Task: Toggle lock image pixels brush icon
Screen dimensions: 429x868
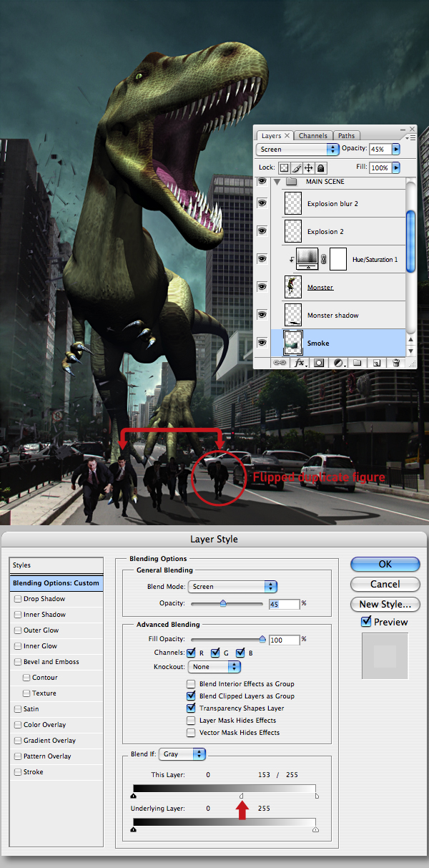Action: (296, 167)
